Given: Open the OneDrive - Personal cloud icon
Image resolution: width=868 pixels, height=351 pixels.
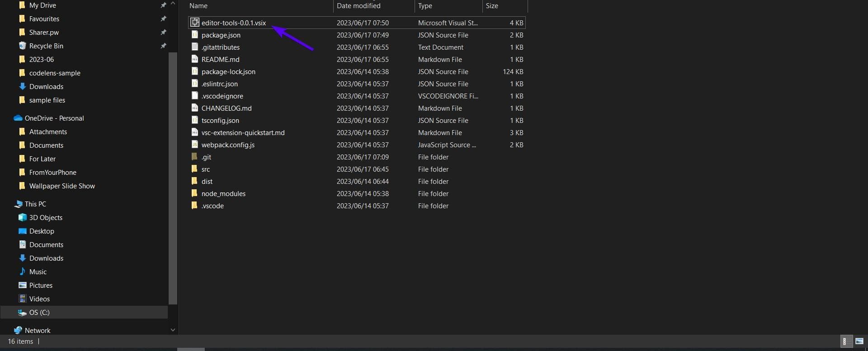Looking at the screenshot, I should [x=18, y=118].
